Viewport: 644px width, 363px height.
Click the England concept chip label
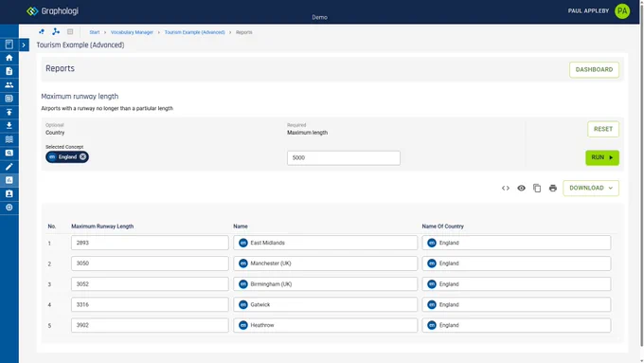[67, 156]
